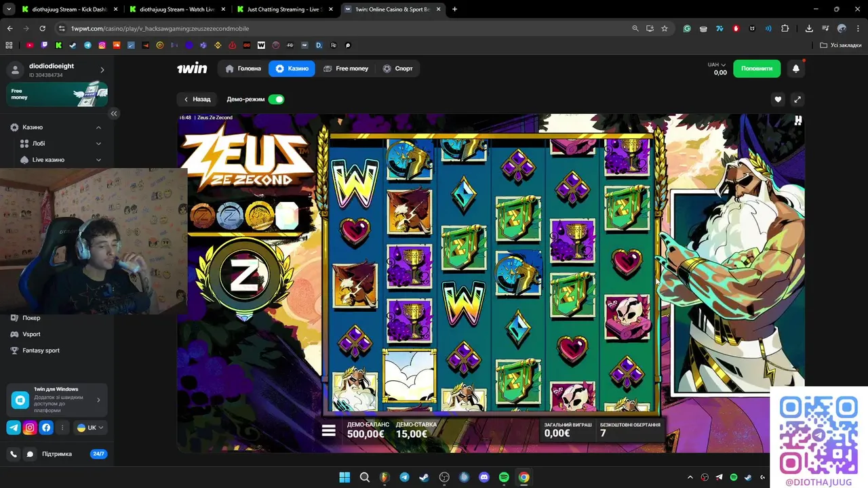This screenshot has height=488, width=868.
Task: Expand the Лобі submenu
Action: click(x=98, y=144)
